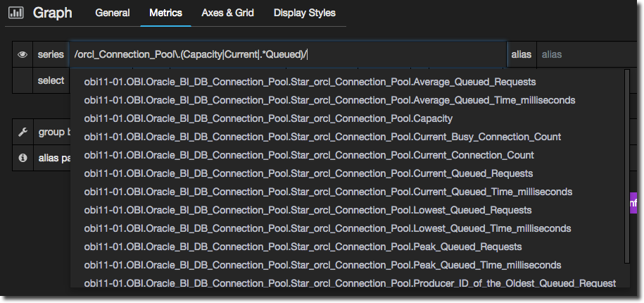The width and height of the screenshot is (644, 303).
Task: Click the wrench icon beside group by
Action: click(x=23, y=132)
